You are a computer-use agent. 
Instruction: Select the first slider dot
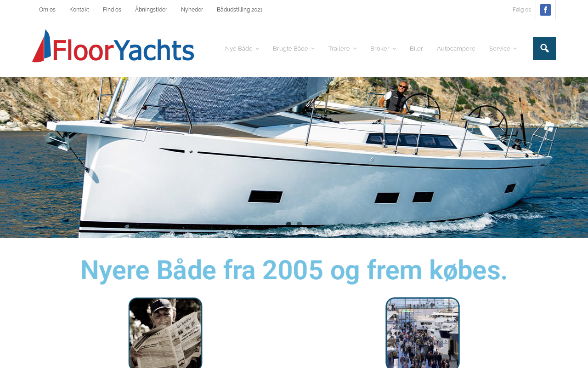point(288,224)
